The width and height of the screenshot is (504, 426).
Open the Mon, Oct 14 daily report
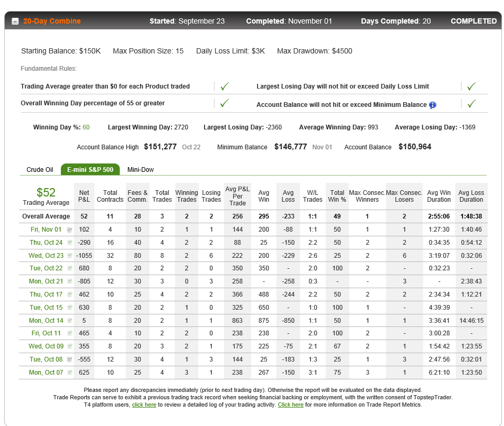pyautogui.click(x=46, y=320)
